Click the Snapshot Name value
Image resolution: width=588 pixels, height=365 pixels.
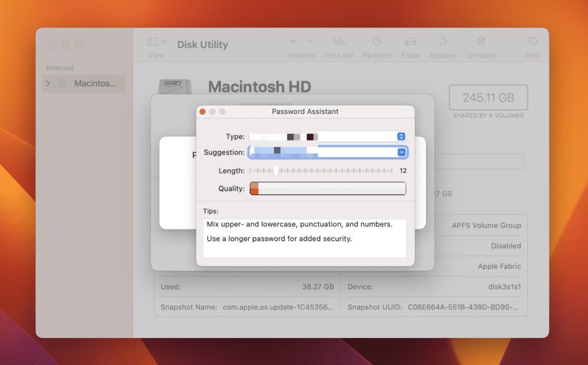(278, 307)
